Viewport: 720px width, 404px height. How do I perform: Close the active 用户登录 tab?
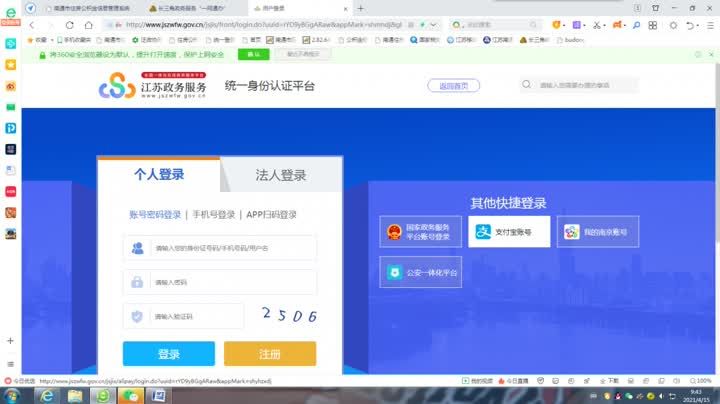[346, 8]
